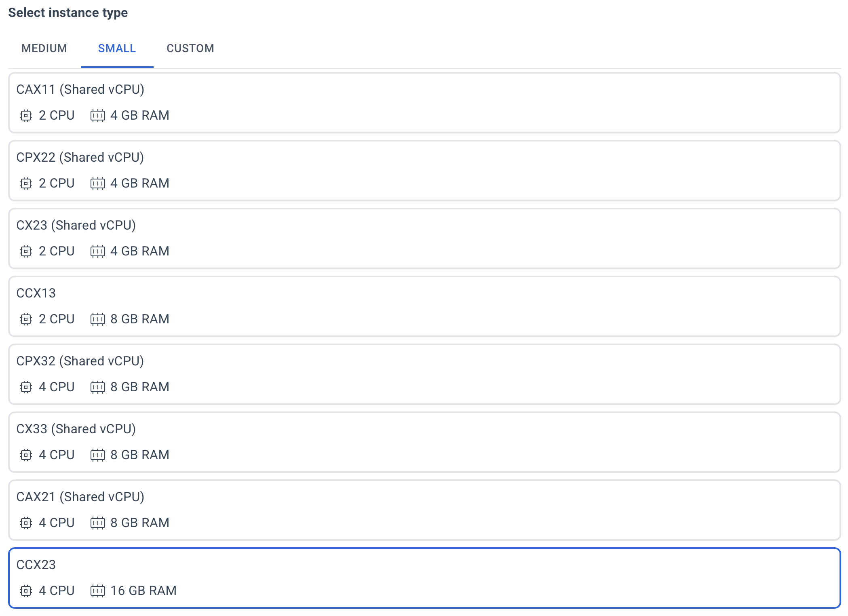Pick the CAX21 (Shared vCPU) instance

pyautogui.click(x=424, y=510)
